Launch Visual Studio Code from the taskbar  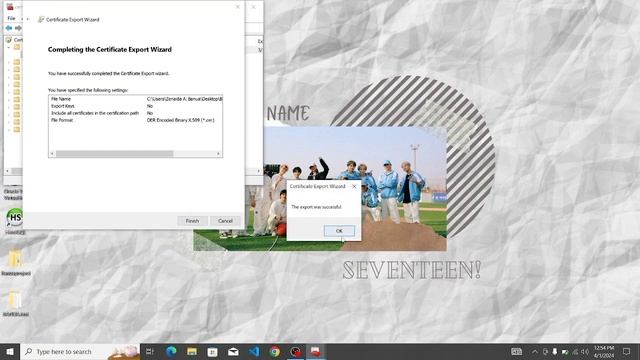point(254,351)
